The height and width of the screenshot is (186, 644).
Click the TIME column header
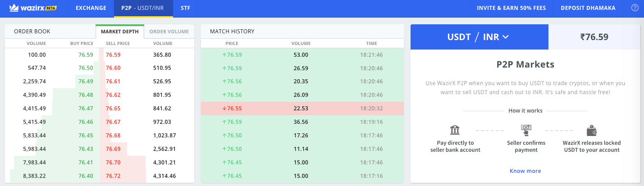tap(372, 44)
